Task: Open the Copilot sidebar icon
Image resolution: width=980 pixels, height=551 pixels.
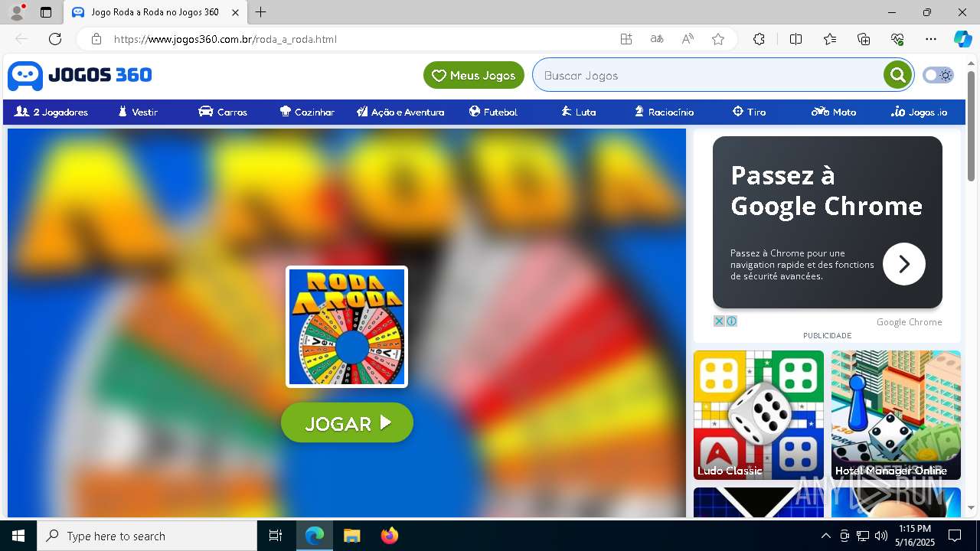Action: pos(962,39)
